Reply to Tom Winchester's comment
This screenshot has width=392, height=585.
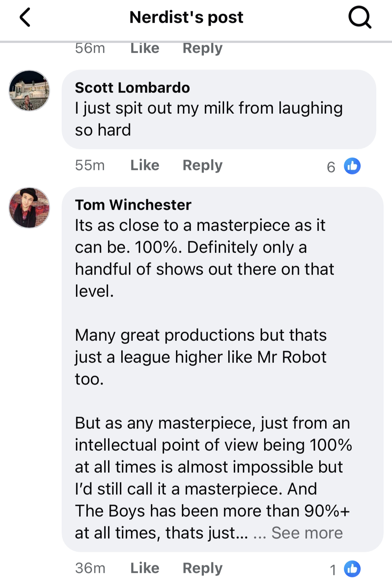(x=202, y=568)
